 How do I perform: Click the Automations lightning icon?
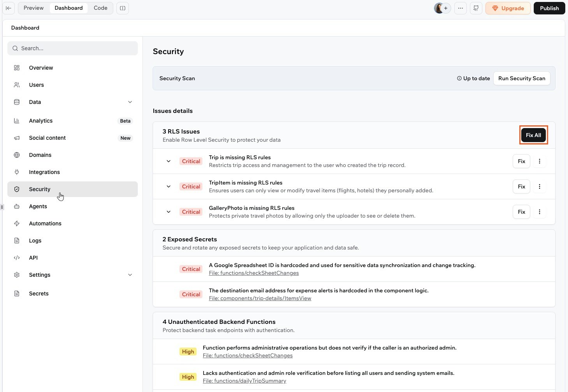coord(17,223)
